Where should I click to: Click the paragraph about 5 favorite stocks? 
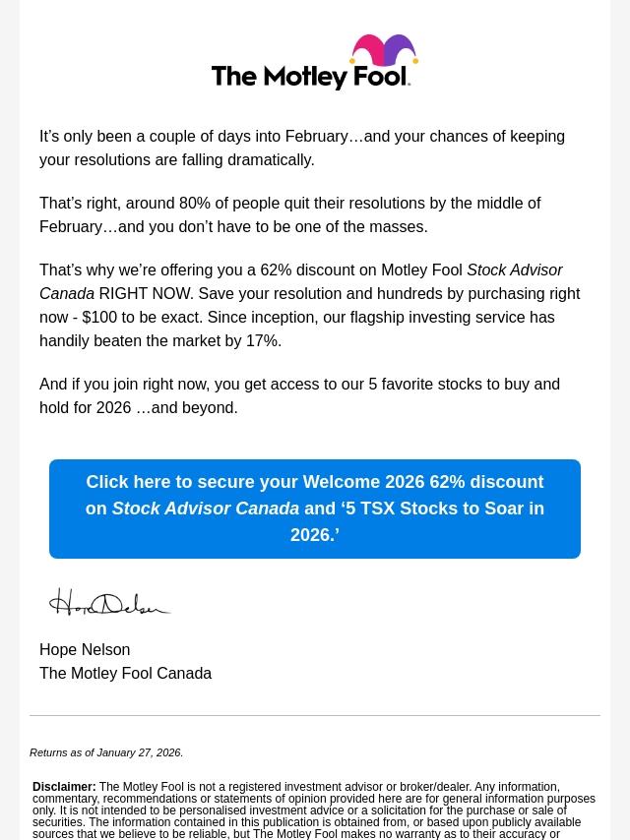[x=299, y=395]
